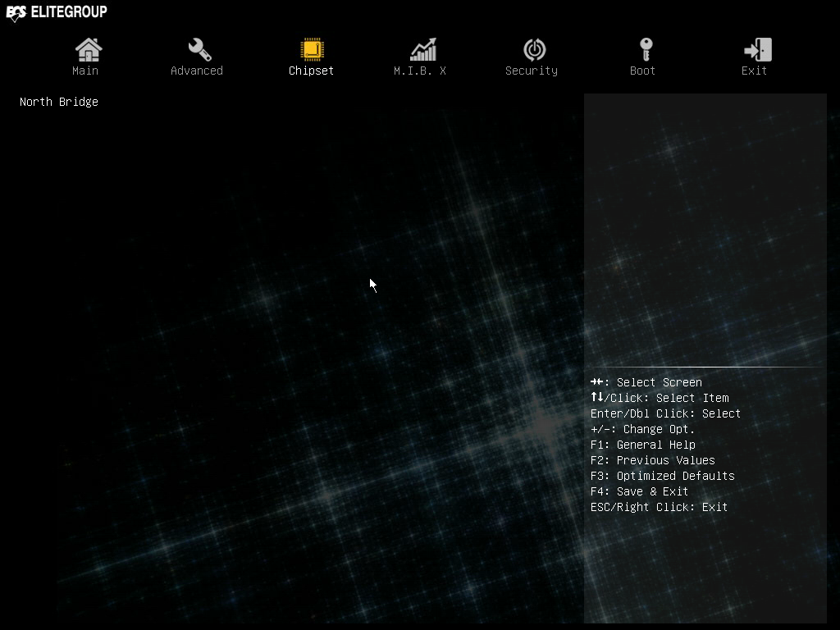Viewport: 840px width, 630px height.
Task: Click the Boot key icon
Action: click(x=646, y=50)
